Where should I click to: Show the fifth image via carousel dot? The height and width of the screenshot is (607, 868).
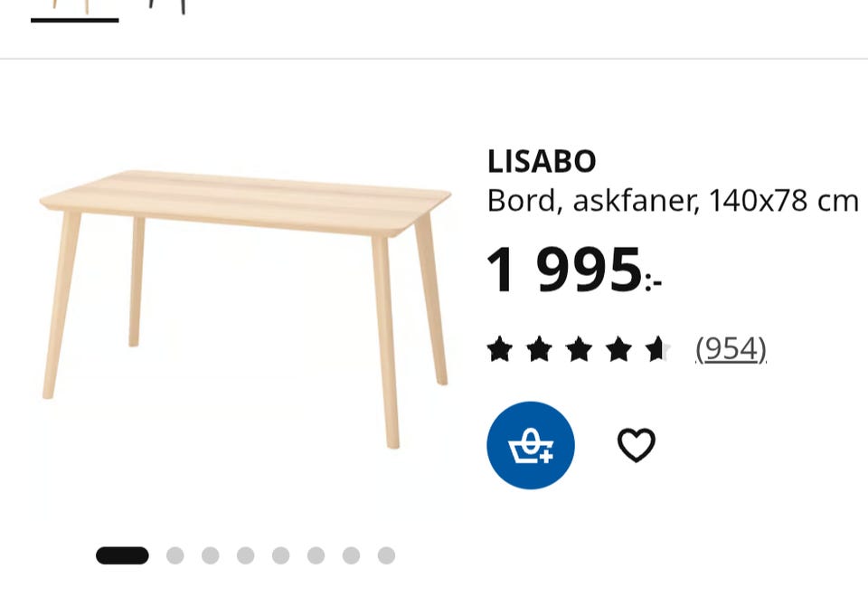280,555
